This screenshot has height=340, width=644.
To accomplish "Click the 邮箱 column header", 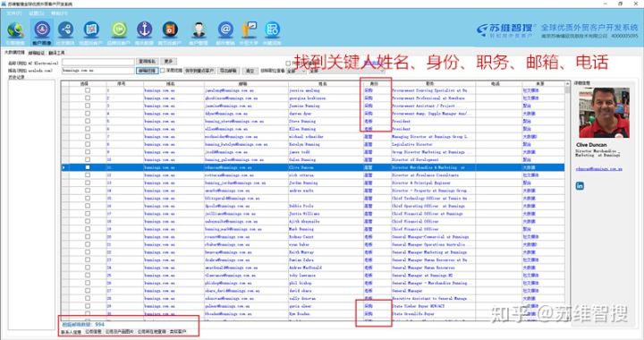I will click(x=246, y=83).
